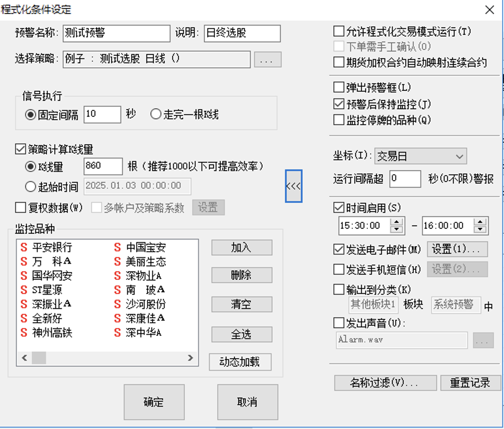Image resolution: width=504 pixels, height=429 pixels.
Task: Click the 重置记录 button
Action: tap(471, 383)
